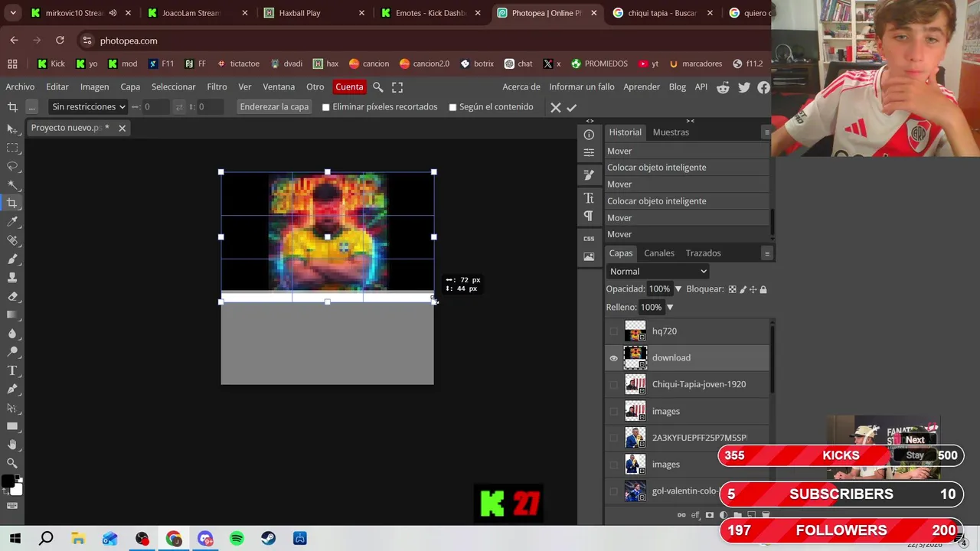Open the Aprender link
The height and width of the screenshot is (551, 980).
coord(642,87)
